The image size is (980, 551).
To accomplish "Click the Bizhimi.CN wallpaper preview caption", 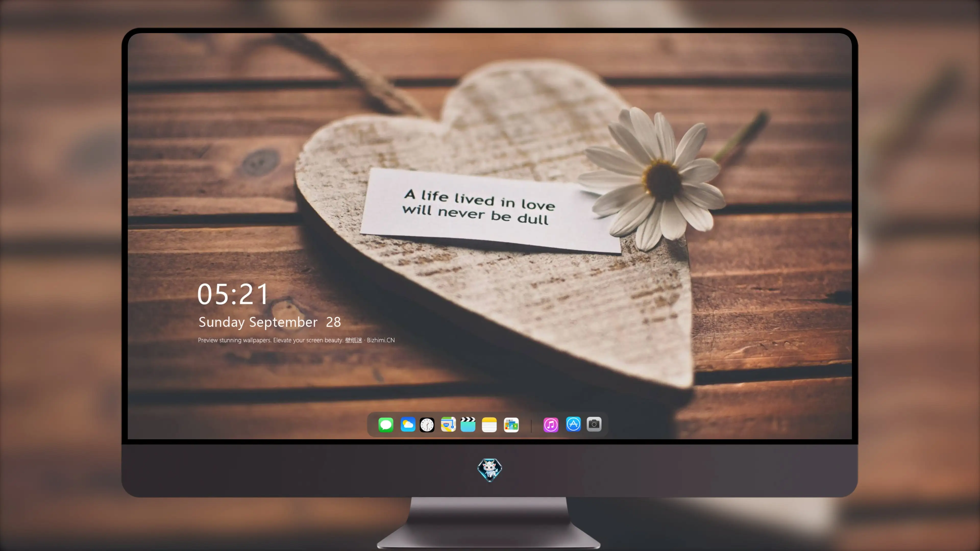I will click(x=296, y=340).
